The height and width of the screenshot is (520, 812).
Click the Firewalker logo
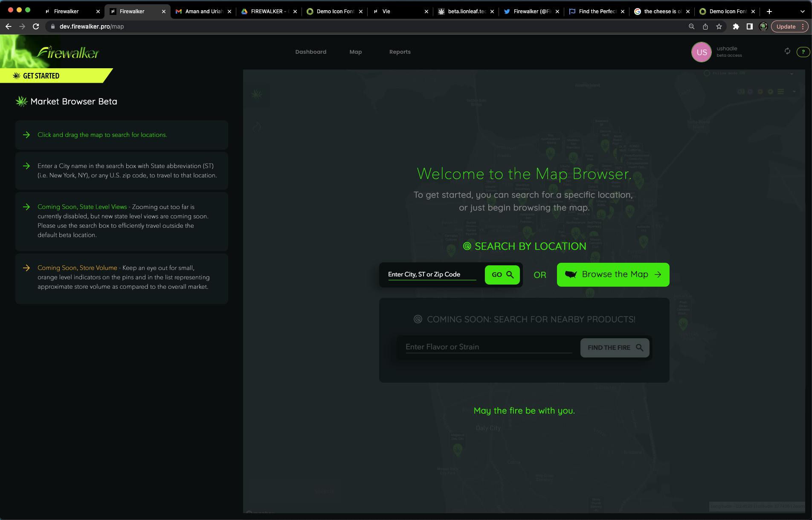[67, 52]
